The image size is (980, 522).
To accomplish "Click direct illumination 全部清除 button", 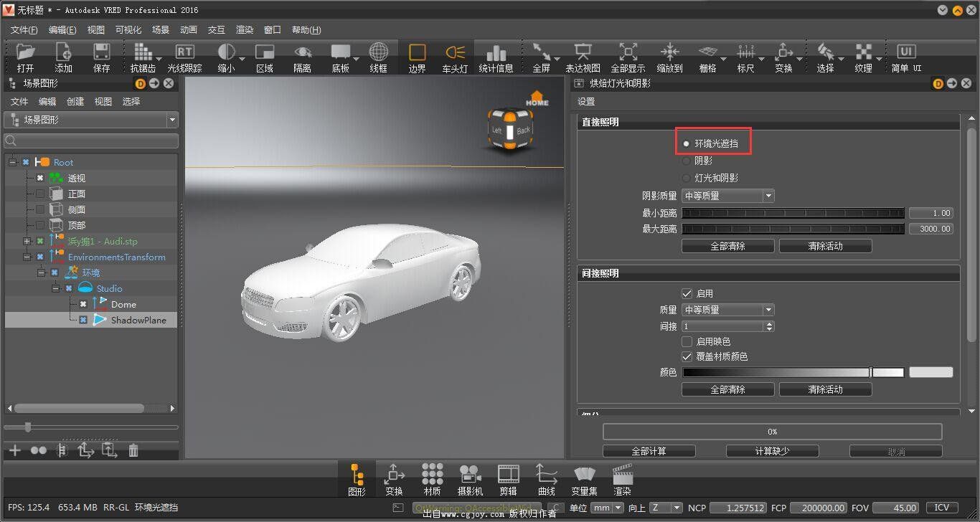I will [x=728, y=246].
